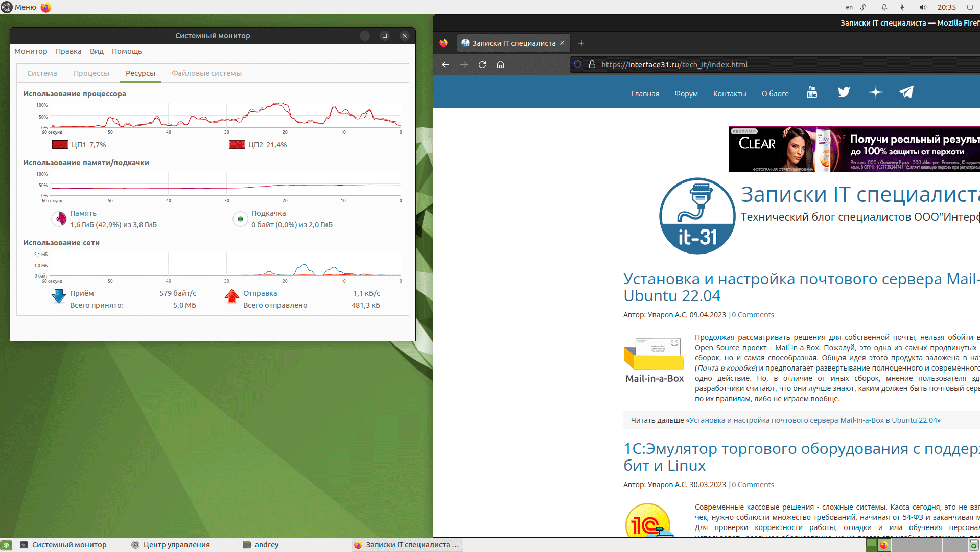Open the network connections tray icon

(864, 7)
